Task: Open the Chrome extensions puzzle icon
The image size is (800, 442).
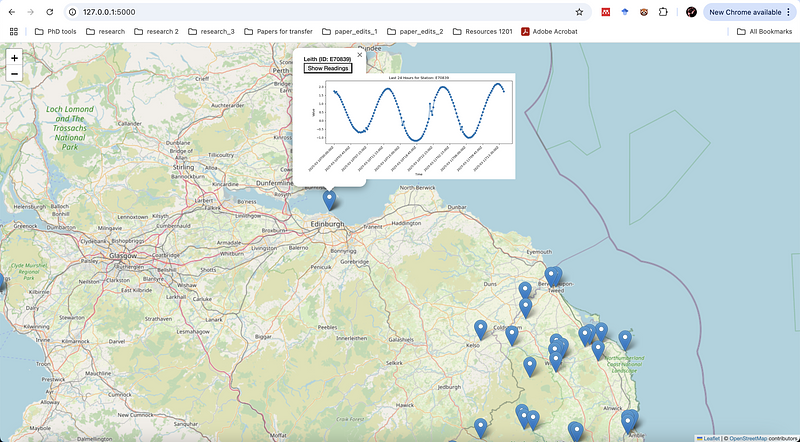Action: click(x=663, y=12)
